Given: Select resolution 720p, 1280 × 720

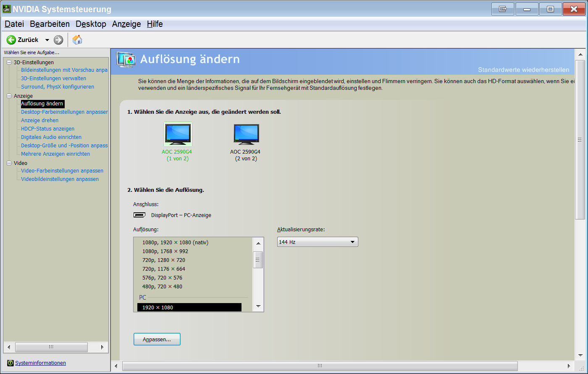Looking at the screenshot, I should point(164,260).
